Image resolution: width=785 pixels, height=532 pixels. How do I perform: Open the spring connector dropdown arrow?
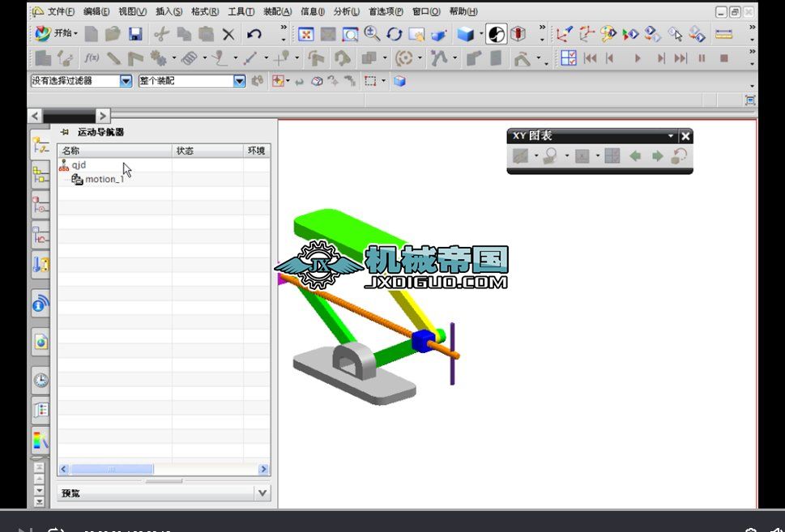[205, 58]
